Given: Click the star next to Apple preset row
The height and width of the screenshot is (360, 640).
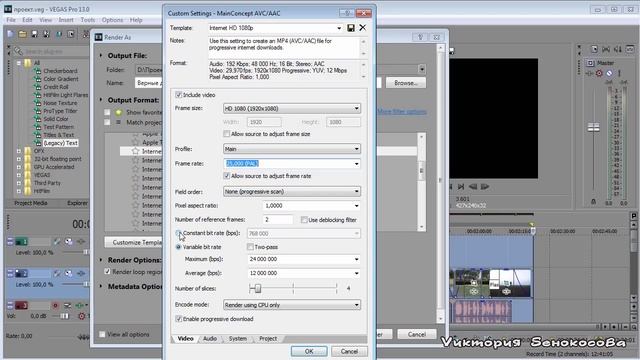Looking at the screenshot, I should click(x=136, y=142).
